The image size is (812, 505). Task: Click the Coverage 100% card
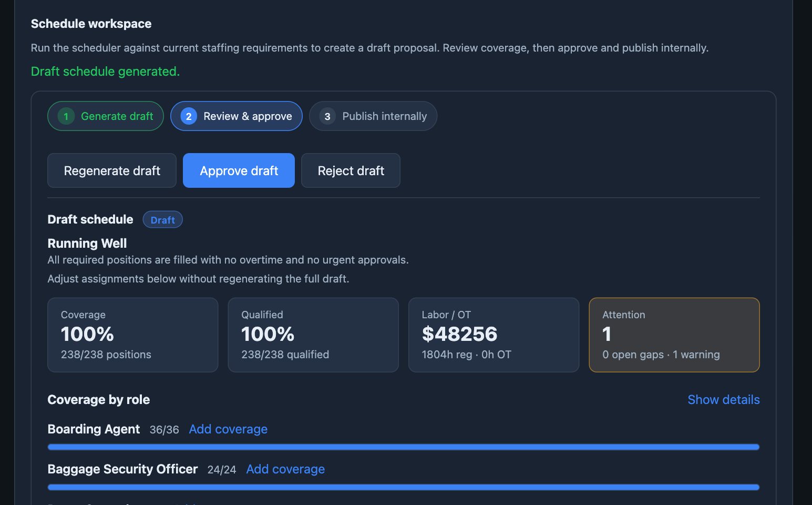point(133,335)
